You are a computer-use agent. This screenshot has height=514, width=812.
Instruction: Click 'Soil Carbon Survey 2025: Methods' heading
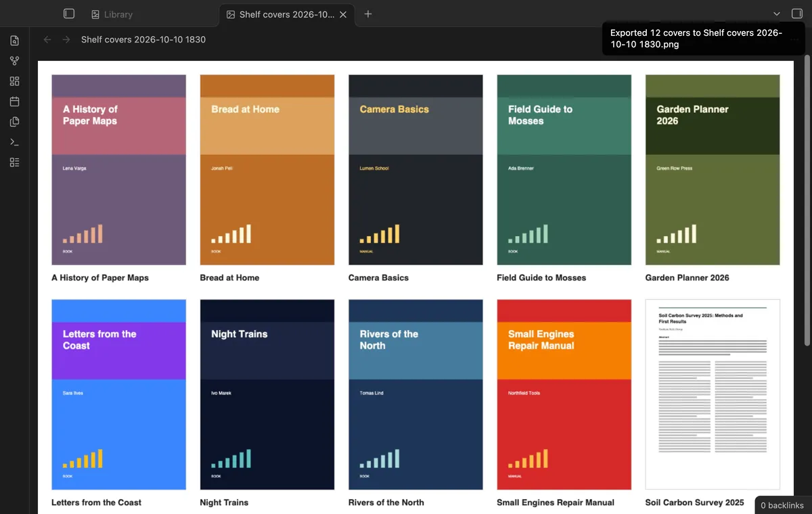pyautogui.click(x=700, y=319)
